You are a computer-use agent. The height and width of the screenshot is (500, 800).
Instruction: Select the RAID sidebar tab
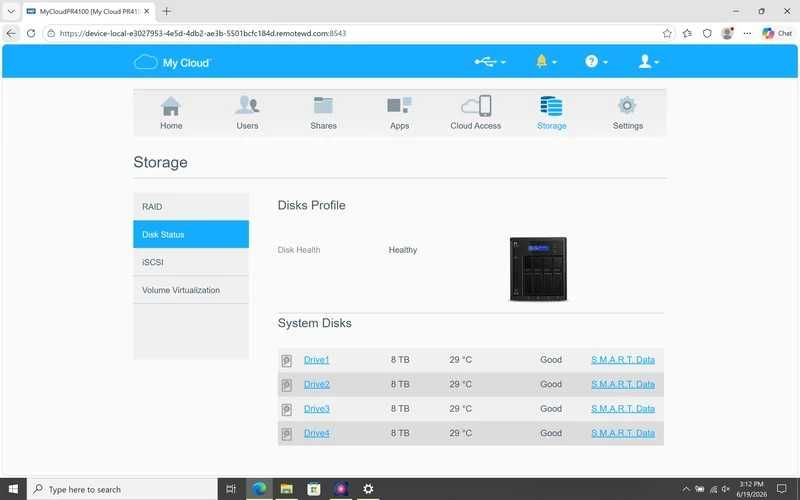click(191, 207)
